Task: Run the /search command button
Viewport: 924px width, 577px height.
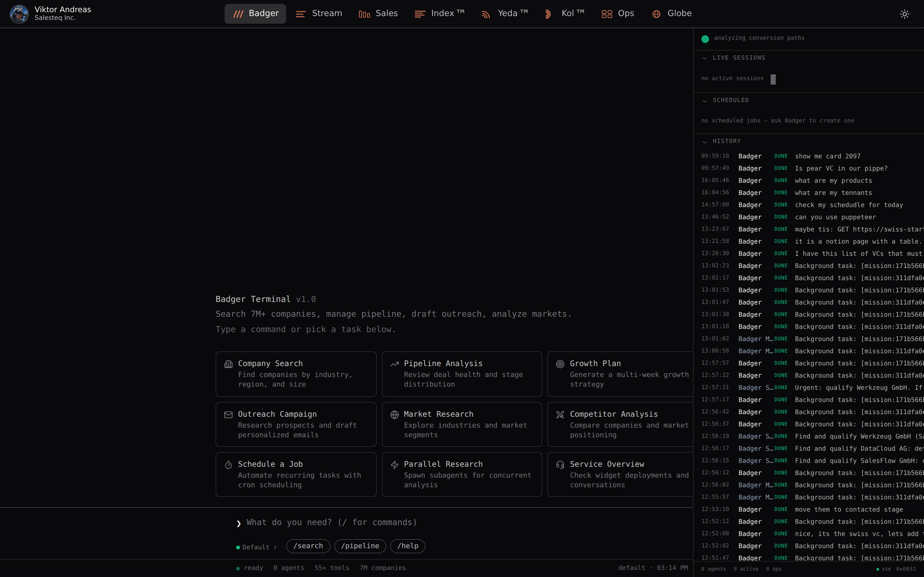Action: 308,546
